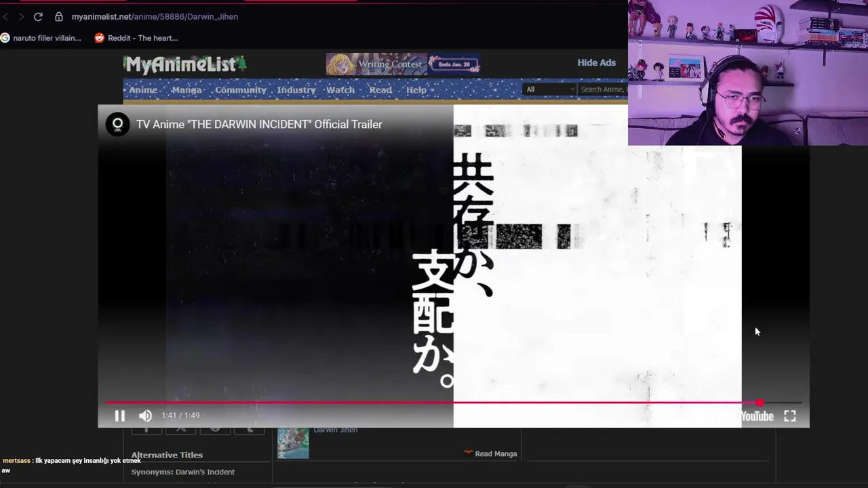
Task: Click the trailer channel avatar icon
Action: pos(117,124)
